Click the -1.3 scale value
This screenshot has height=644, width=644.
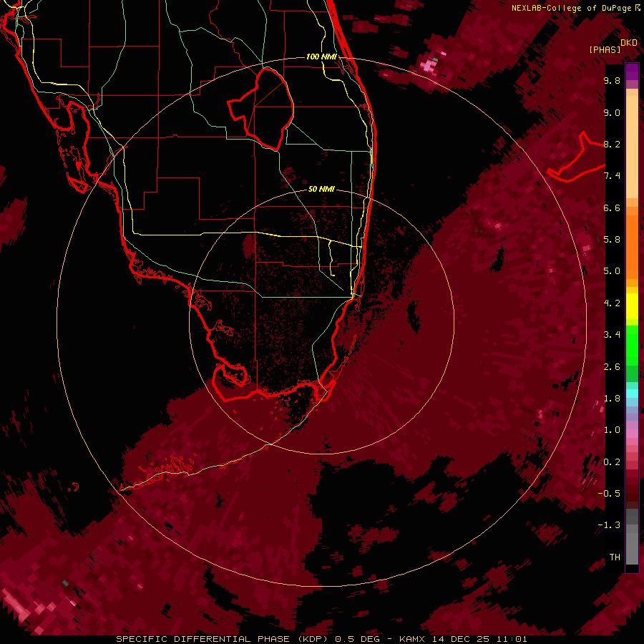609,525
